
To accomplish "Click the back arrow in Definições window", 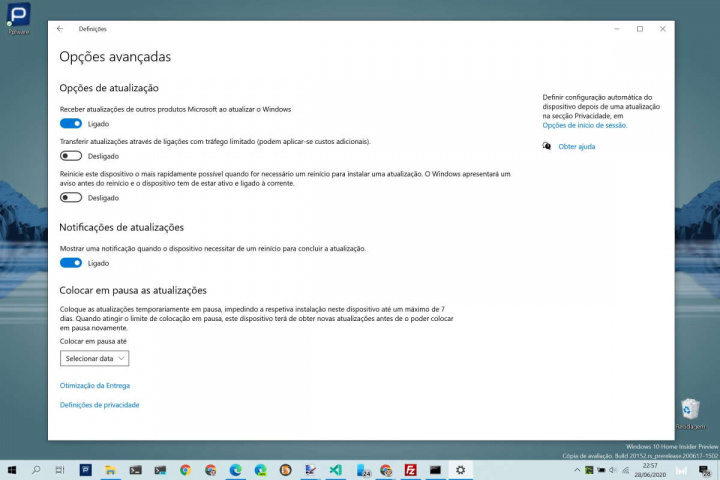I will [60, 29].
